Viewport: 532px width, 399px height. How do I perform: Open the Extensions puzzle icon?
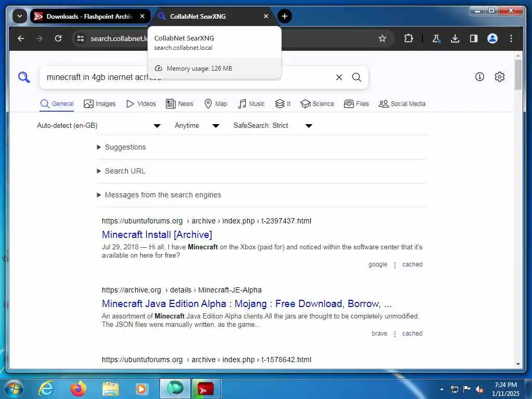[408, 38]
